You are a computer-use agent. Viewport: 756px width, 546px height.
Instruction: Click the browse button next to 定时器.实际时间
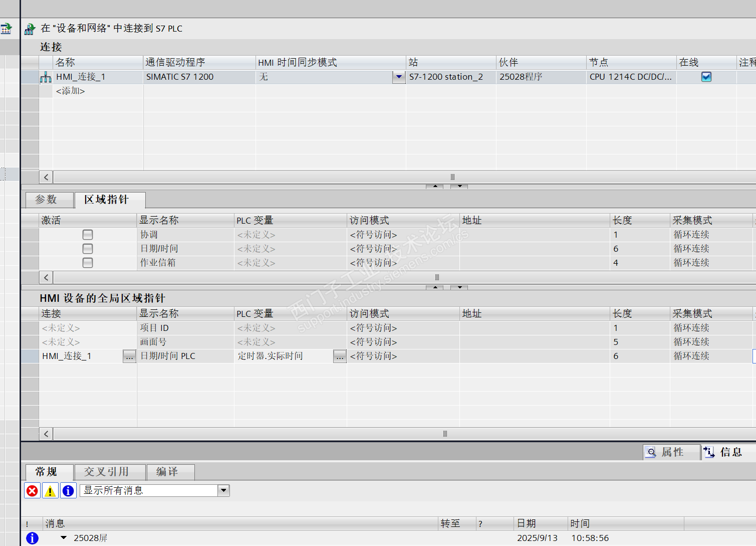[340, 356]
